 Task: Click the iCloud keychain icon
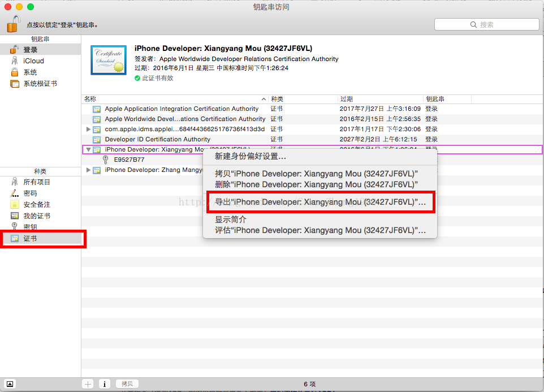coord(15,61)
